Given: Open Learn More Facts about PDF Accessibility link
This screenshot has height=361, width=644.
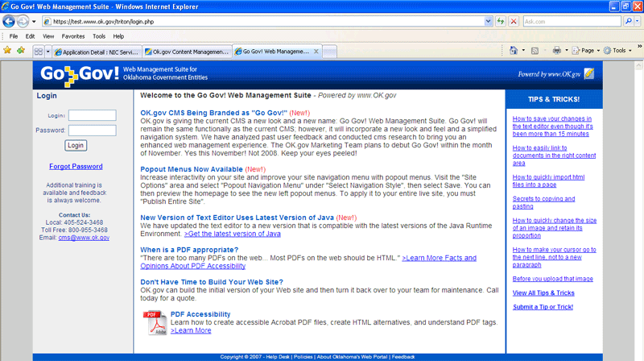Looking at the screenshot, I should (308, 262).
